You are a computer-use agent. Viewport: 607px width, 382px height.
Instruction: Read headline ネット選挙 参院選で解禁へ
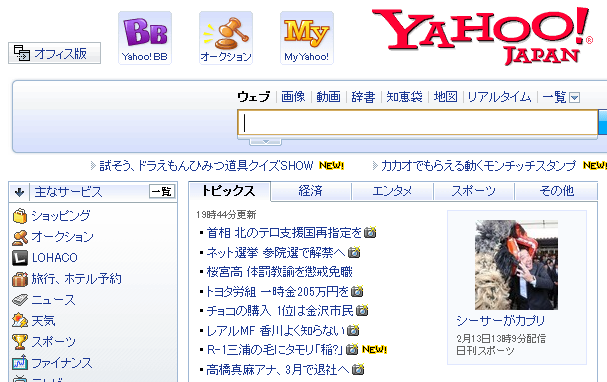(276, 253)
